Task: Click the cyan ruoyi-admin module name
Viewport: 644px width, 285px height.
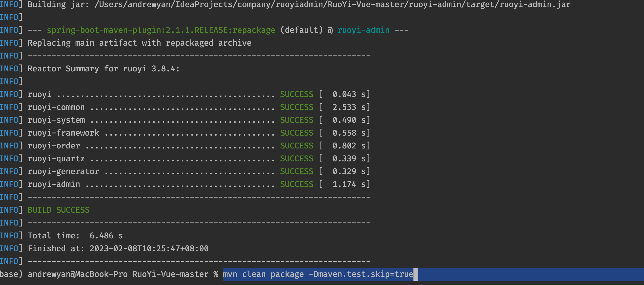Action: click(x=363, y=30)
